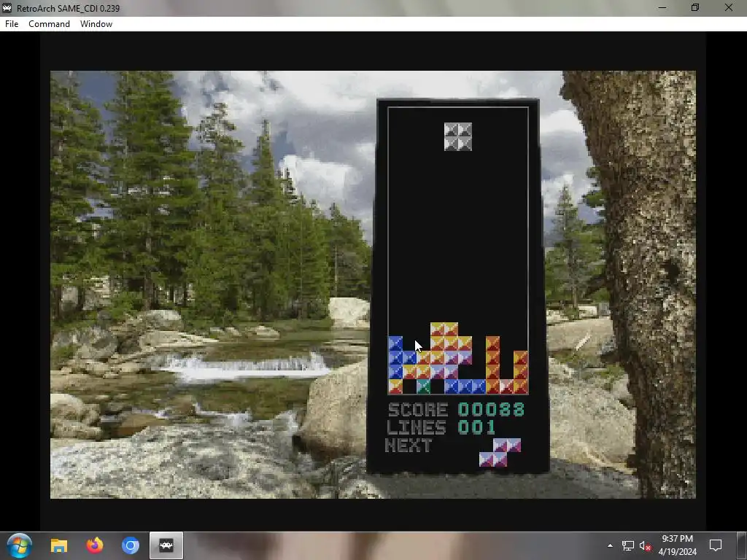Click the NEXT label
Screen dimensions: 747x560
pyautogui.click(x=409, y=446)
